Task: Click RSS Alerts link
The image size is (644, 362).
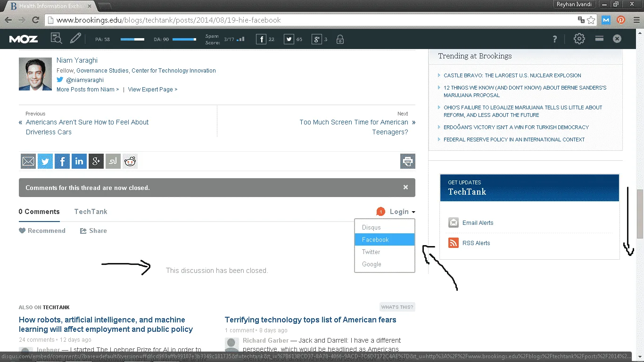Action: pyautogui.click(x=476, y=243)
